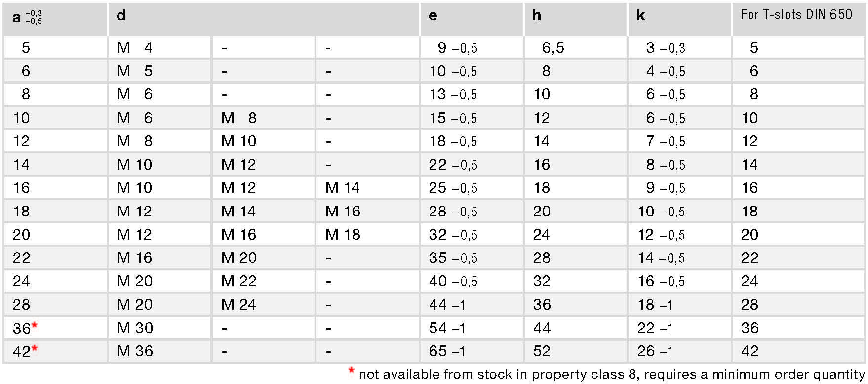Click the red asterisk beside 42
Screen dimensions: 868x384
point(35,348)
